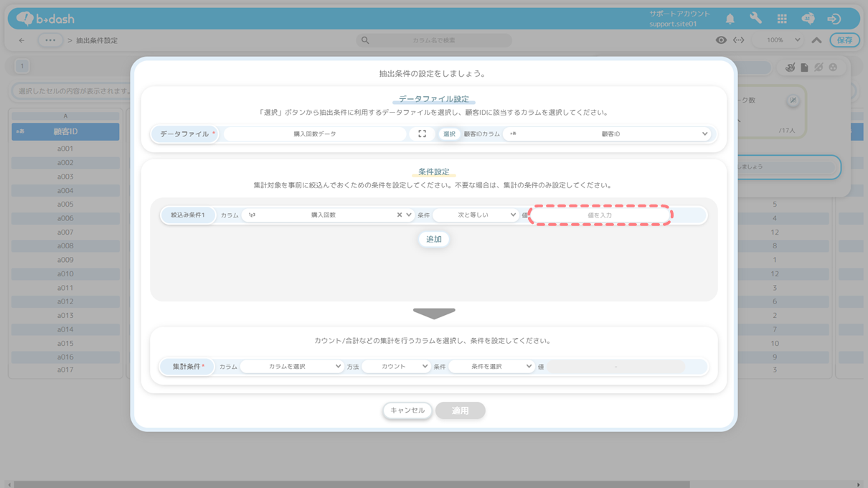This screenshot has height=488, width=868.
Task: Open the apps grid menu
Action: coord(782,19)
